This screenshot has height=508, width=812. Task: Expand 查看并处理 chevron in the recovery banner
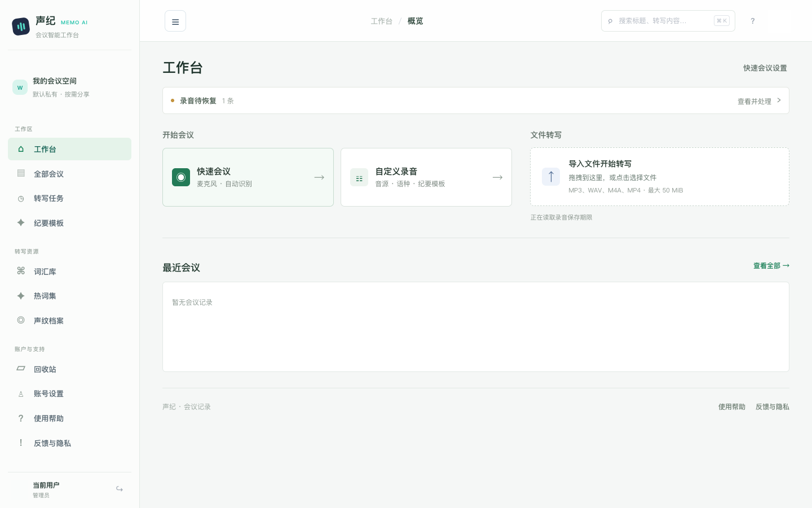click(x=779, y=100)
